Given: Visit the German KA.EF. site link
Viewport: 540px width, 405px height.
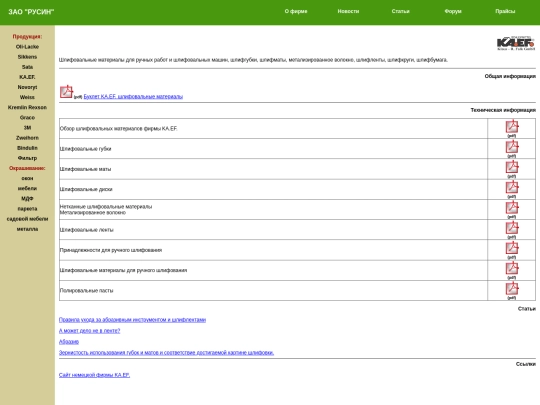Looking at the screenshot, I should [94, 375].
